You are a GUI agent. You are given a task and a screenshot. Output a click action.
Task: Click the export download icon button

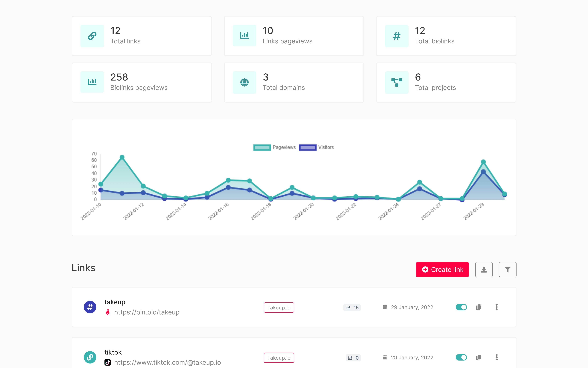tap(484, 270)
